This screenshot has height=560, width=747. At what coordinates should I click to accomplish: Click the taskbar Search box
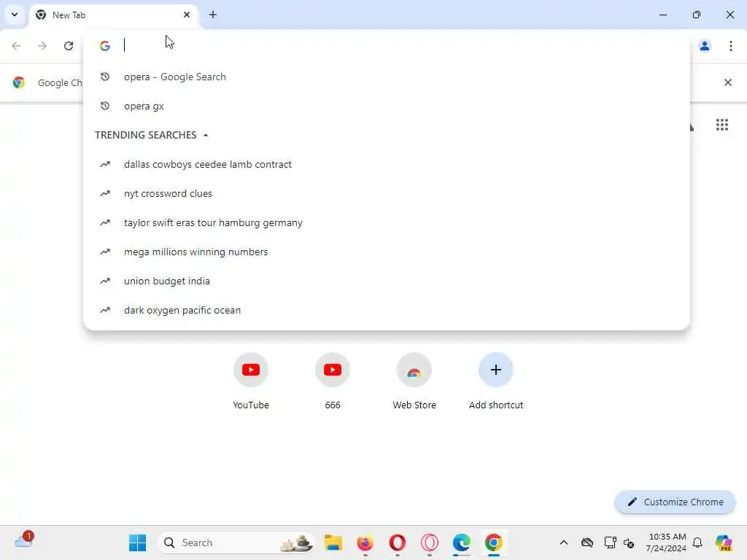tap(236, 542)
